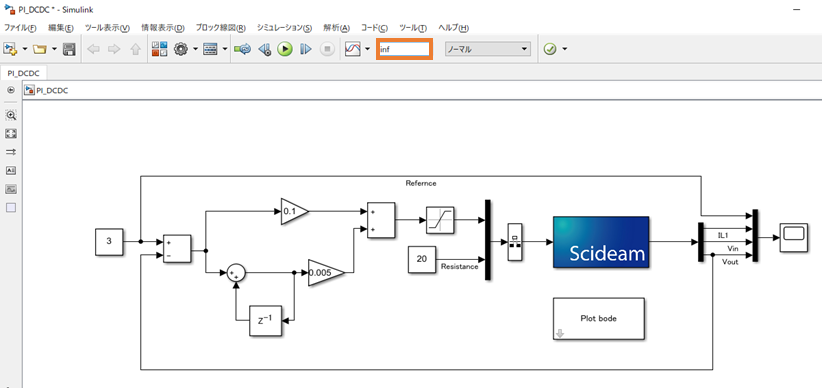Select the Plot bode block

point(599,319)
